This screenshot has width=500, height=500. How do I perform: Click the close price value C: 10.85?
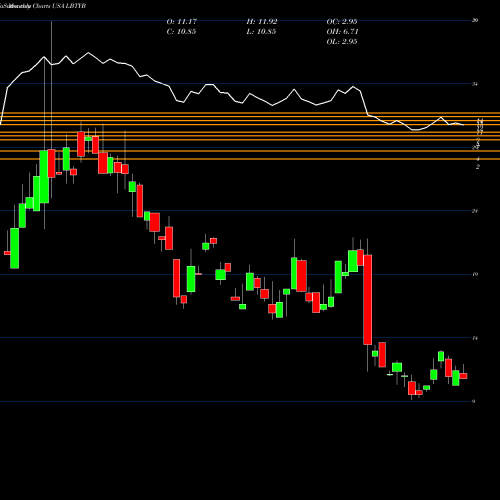[x=181, y=32]
